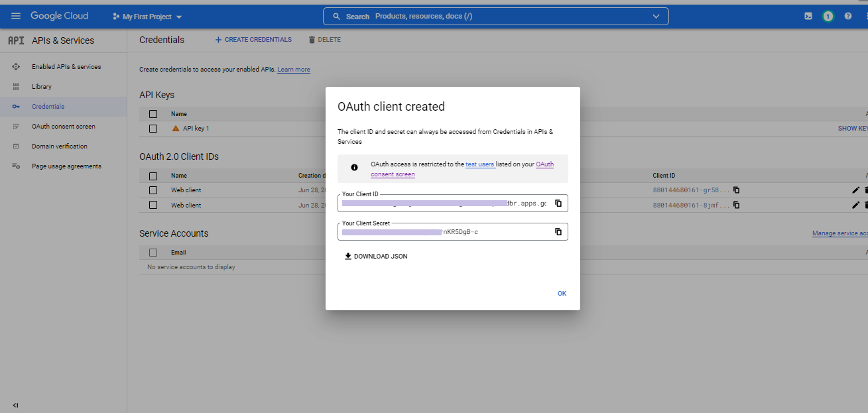Click DOWNLOAD JSON in the dialog
The width and height of the screenshot is (868, 413).
(376, 257)
